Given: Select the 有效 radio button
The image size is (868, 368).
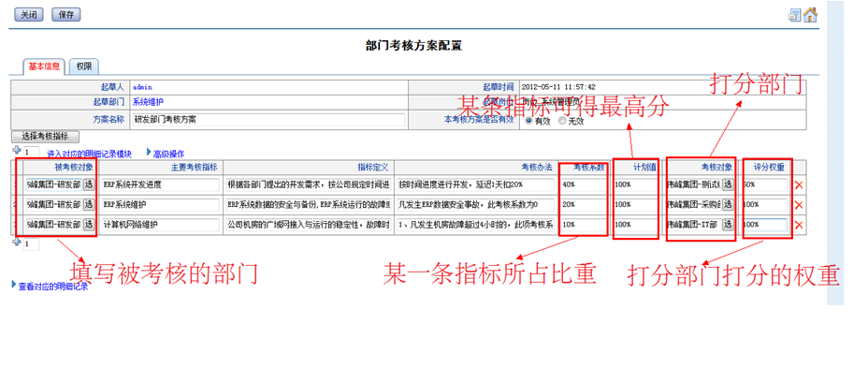Looking at the screenshot, I should pyautogui.click(x=529, y=120).
